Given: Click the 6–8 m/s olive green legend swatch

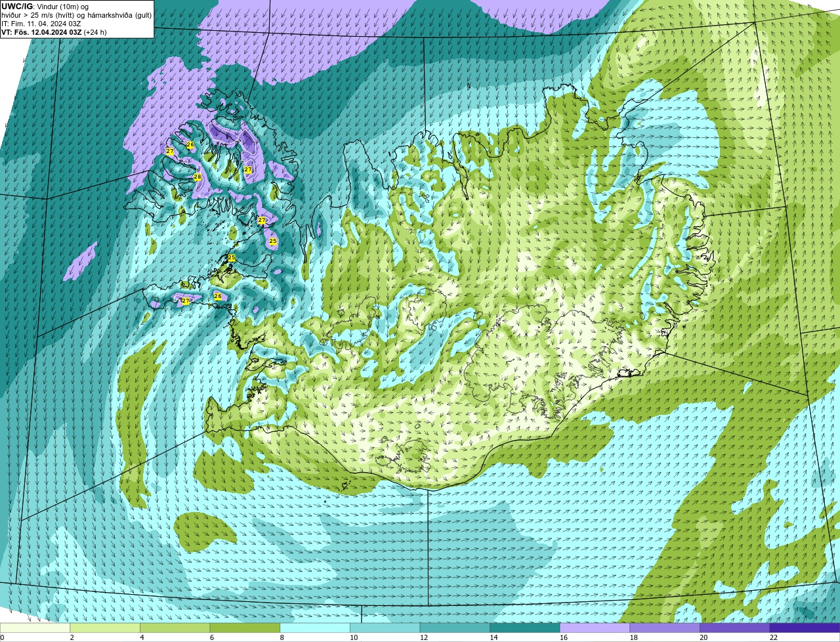Looking at the screenshot, I should pyautogui.click(x=245, y=628).
